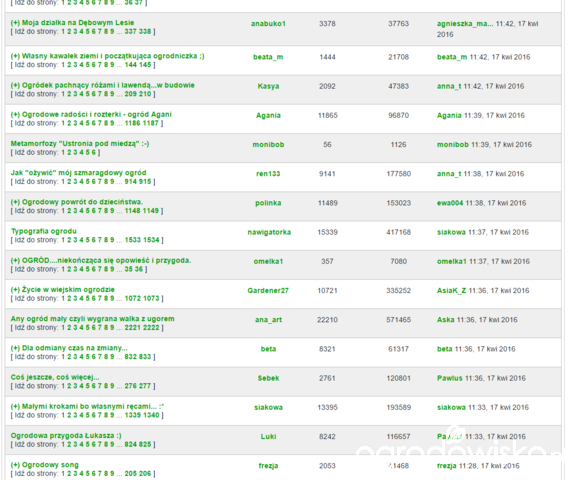Open thread 'Dla odmiany czas na zmiany...'
The width and height of the screenshot is (576, 480).
(x=75, y=348)
